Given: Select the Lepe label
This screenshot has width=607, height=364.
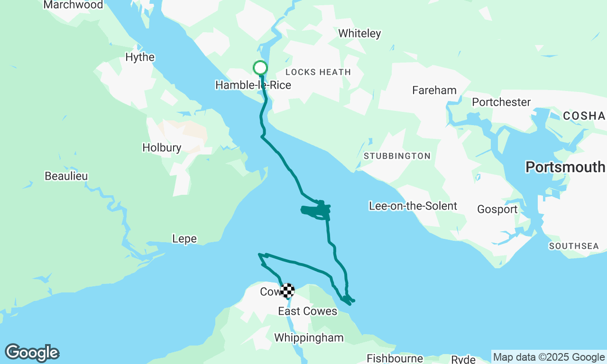Looking at the screenshot, I should click(184, 239).
